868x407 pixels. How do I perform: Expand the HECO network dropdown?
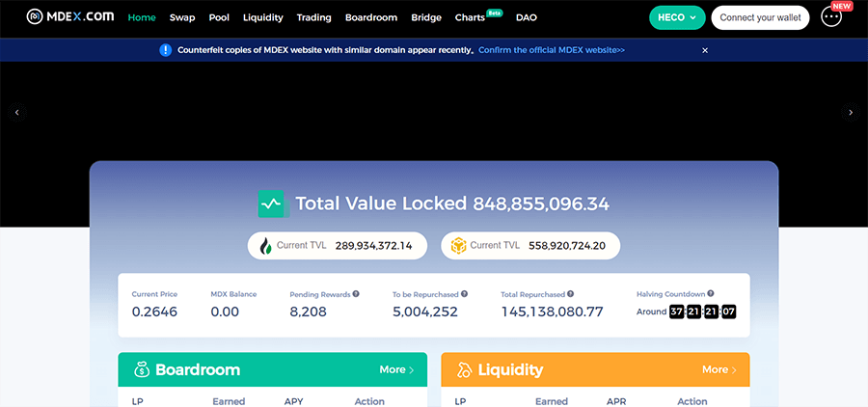(677, 17)
